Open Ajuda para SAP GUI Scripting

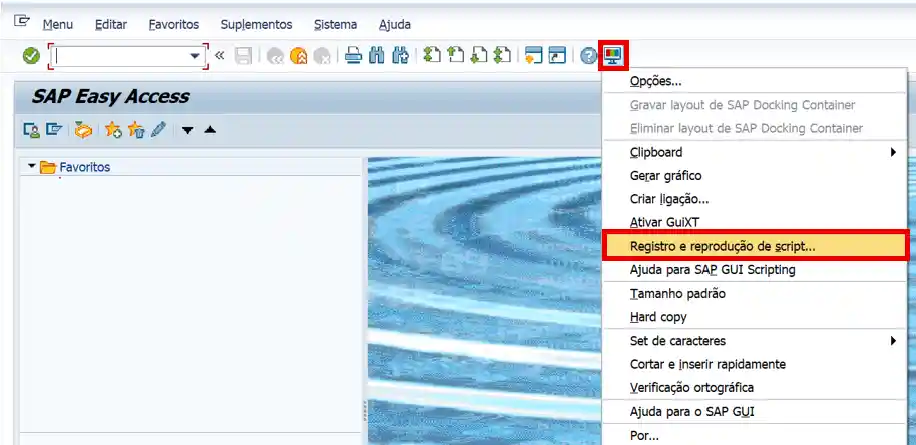tap(755, 270)
